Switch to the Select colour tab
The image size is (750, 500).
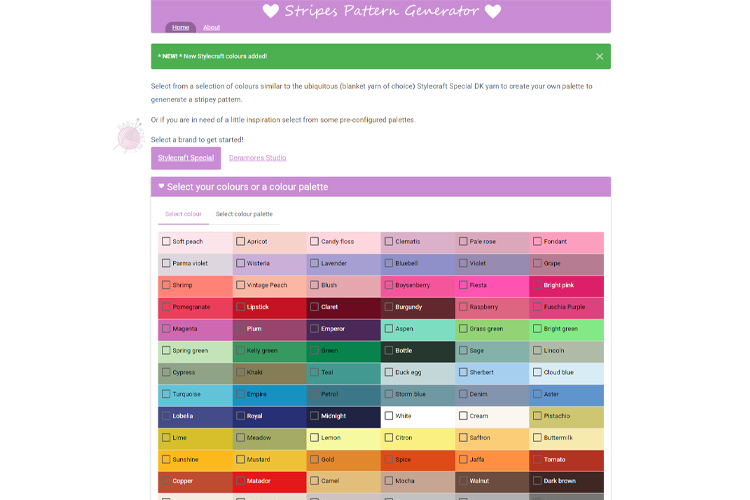(183, 214)
